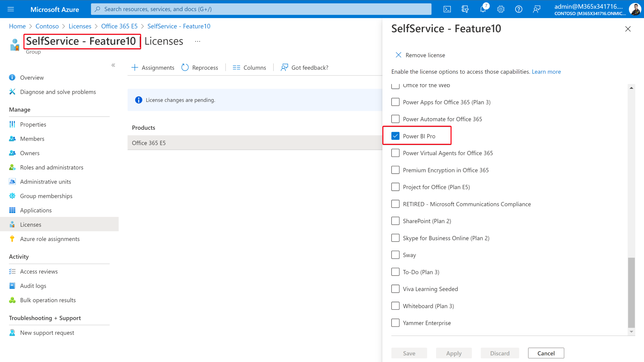Click the Cancel button
644x362 pixels.
click(x=546, y=353)
